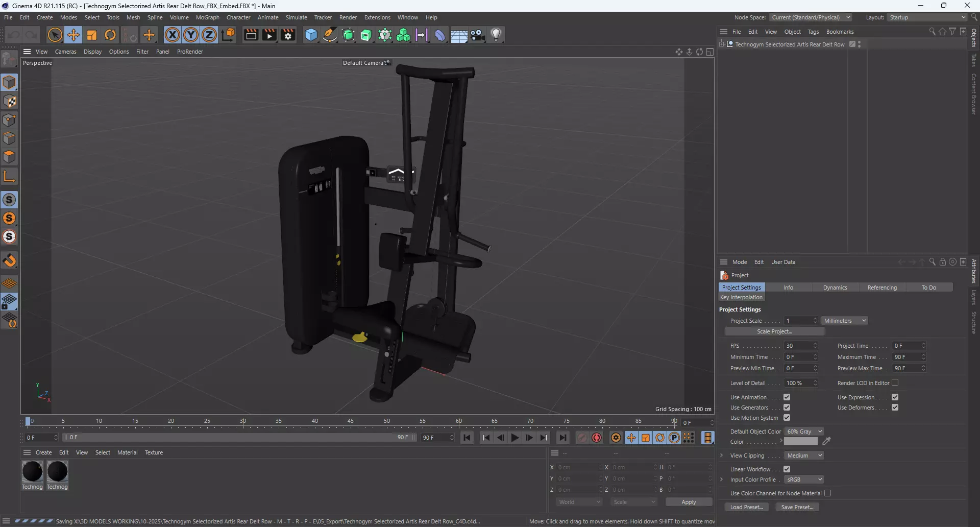The height and width of the screenshot is (527, 980).
Task: Uncheck Use Deformers checkbox
Action: pyautogui.click(x=895, y=408)
